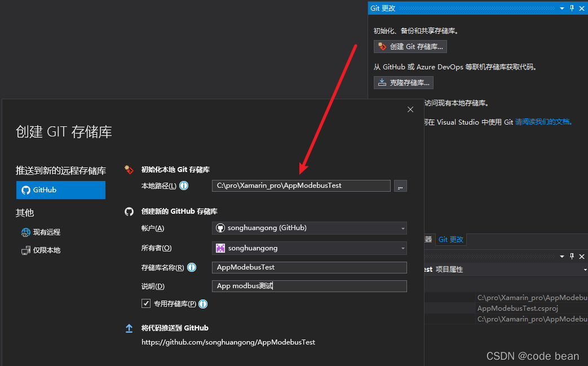
Task: Pin the 项目属性 panel
Action: click(572, 256)
